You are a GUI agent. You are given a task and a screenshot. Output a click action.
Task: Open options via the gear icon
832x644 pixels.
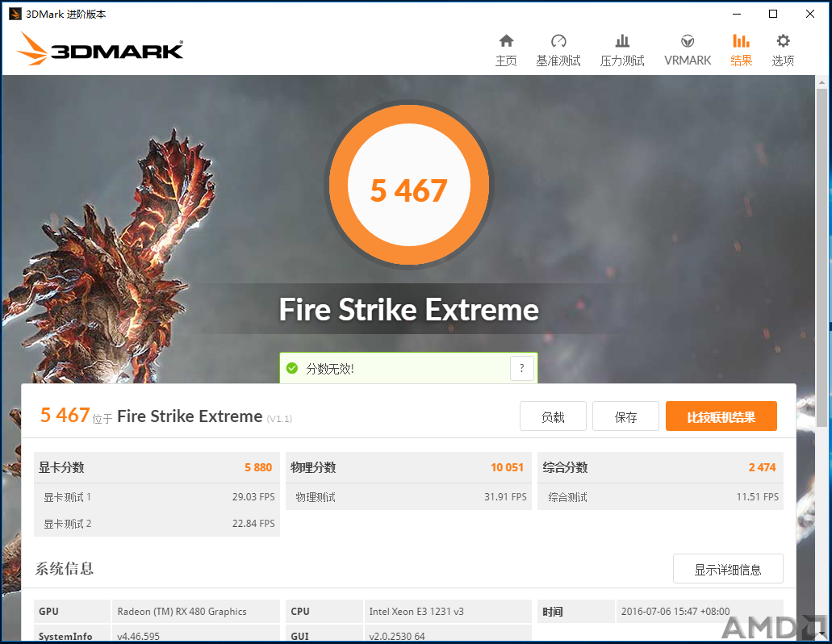click(x=783, y=41)
